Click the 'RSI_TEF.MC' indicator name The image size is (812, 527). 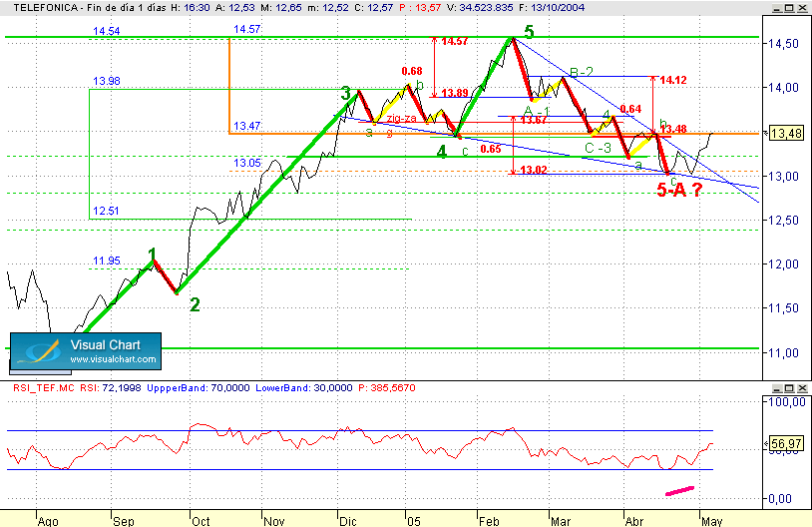coord(44,388)
